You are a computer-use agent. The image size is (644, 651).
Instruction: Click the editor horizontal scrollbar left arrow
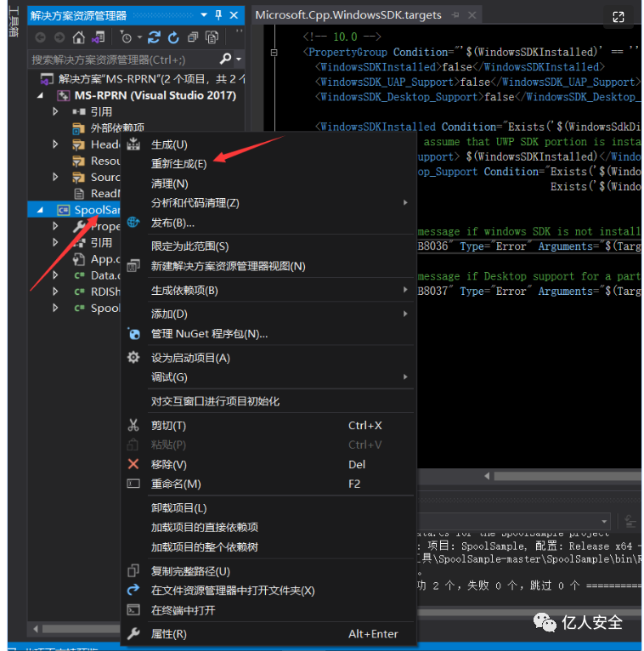point(487,476)
